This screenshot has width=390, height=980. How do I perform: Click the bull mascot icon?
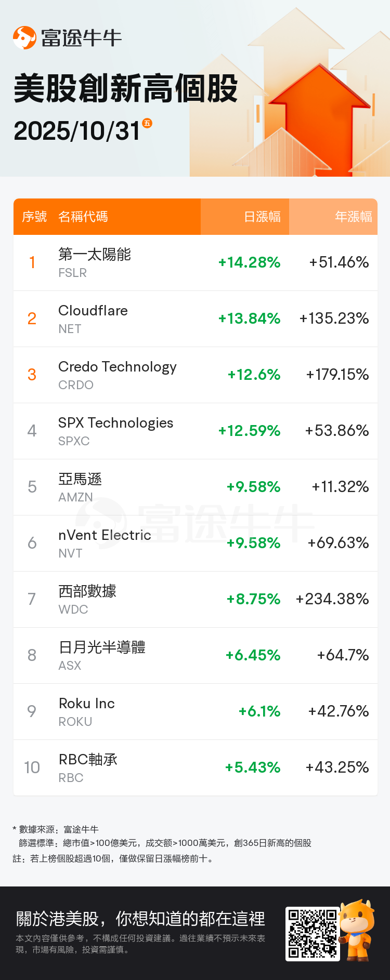(x=357, y=930)
